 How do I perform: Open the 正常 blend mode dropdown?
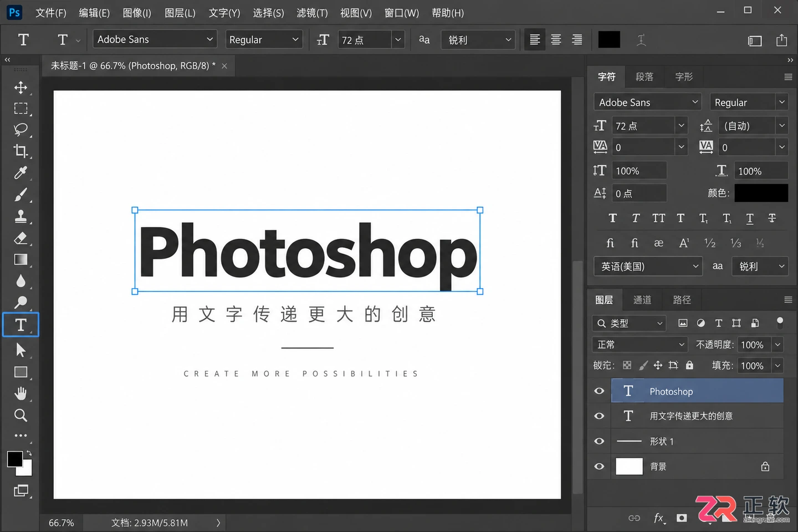coord(640,345)
